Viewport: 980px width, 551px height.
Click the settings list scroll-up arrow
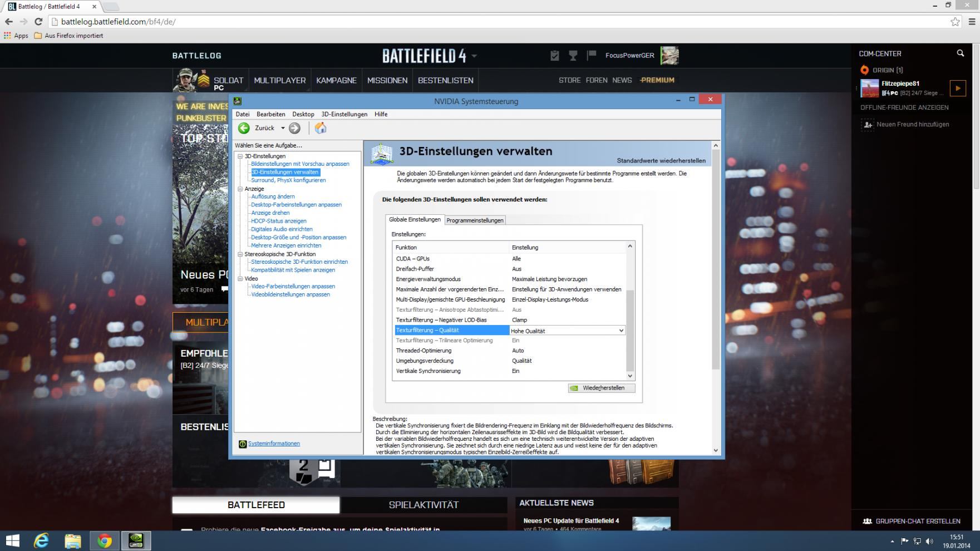click(x=630, y=246)
